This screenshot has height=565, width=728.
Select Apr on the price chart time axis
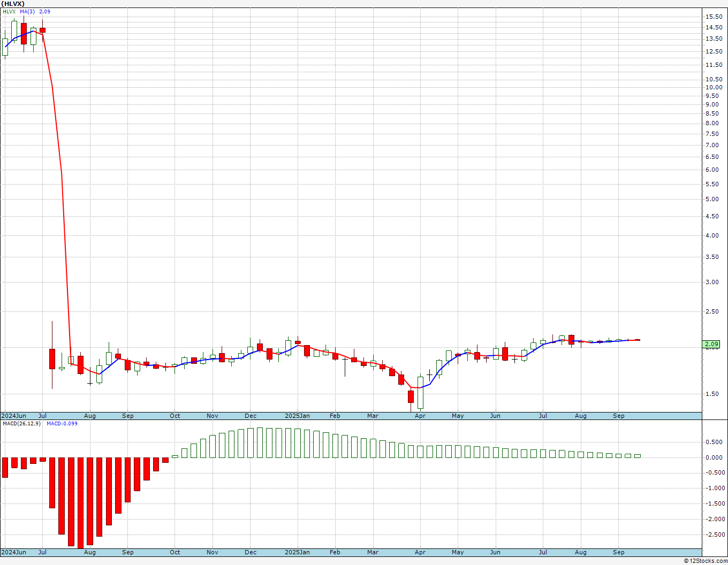(x=420, y=416)
